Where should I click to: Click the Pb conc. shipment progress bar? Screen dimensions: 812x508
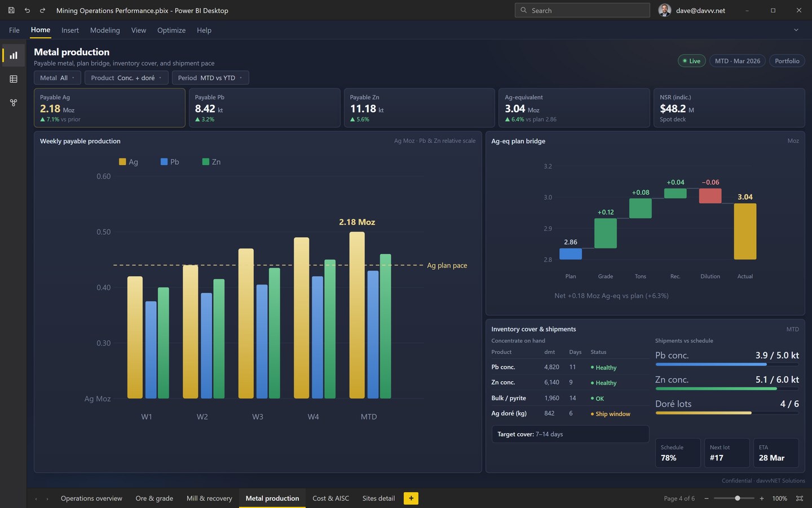point(727,364)
